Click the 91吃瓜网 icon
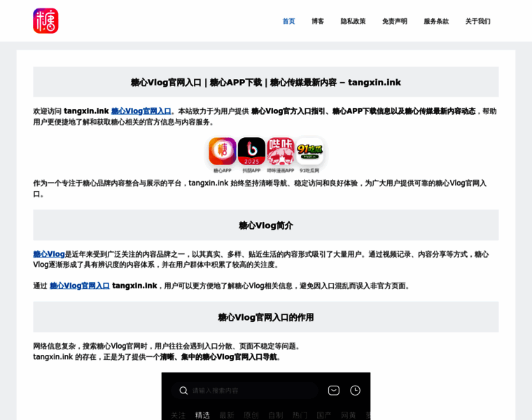Screen dimensions: 532x420 tap(310, 151)
